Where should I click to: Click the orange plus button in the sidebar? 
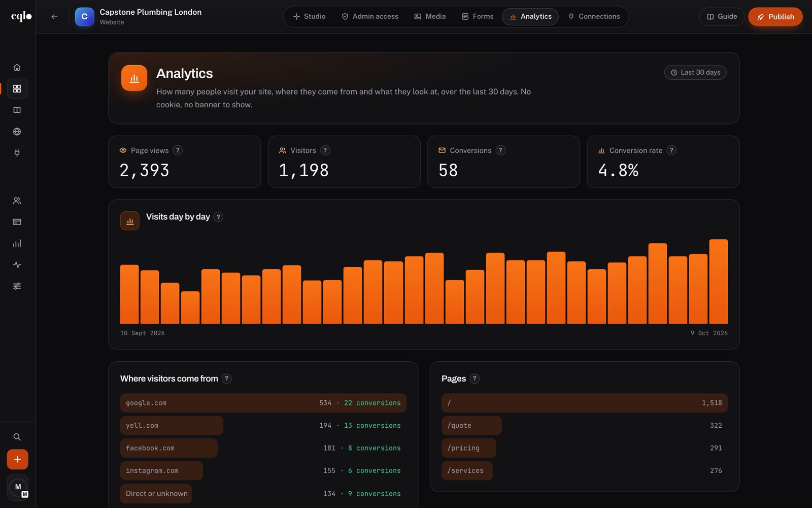17,459
